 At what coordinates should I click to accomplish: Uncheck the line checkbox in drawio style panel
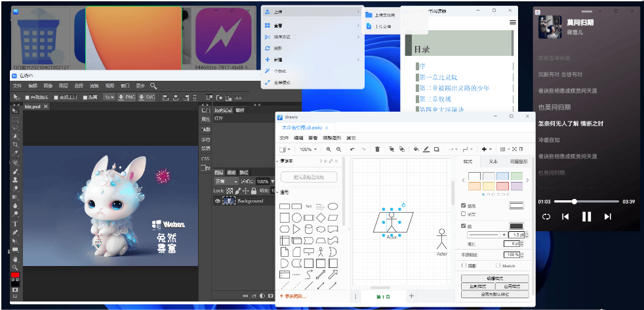pos(463,226)
